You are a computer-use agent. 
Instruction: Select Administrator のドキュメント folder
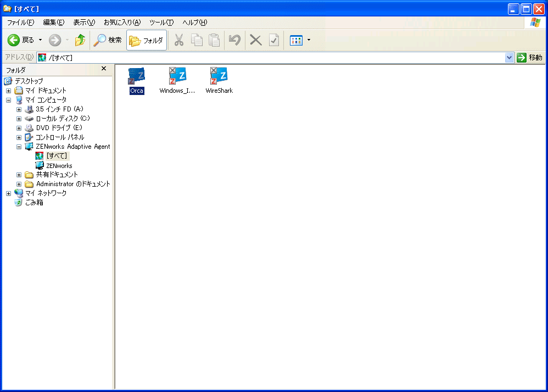coord(73,184)
